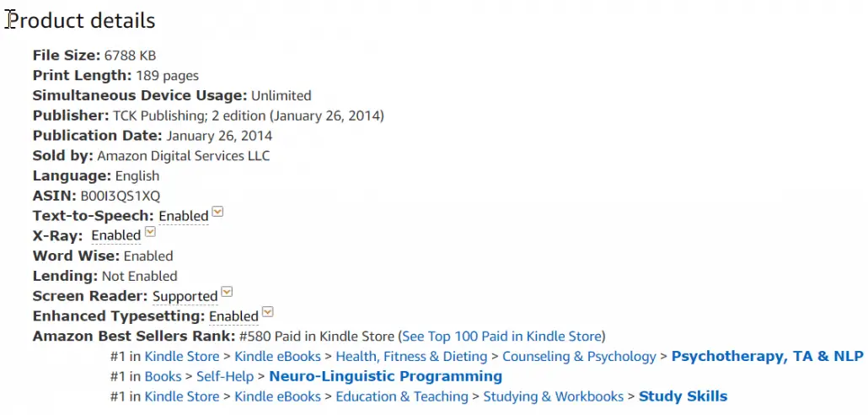Screen dimensions: 868x415
Task: Click Kindle eBooks in the first rank row
Action: 278,356
